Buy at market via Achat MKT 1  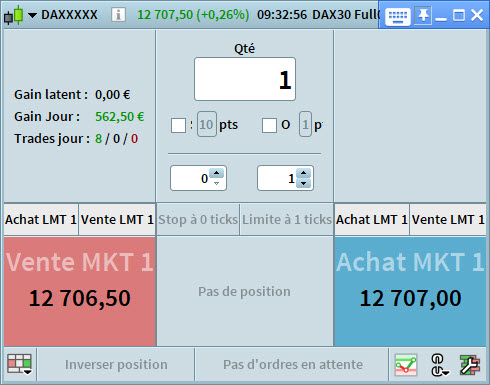click(410, 292)
